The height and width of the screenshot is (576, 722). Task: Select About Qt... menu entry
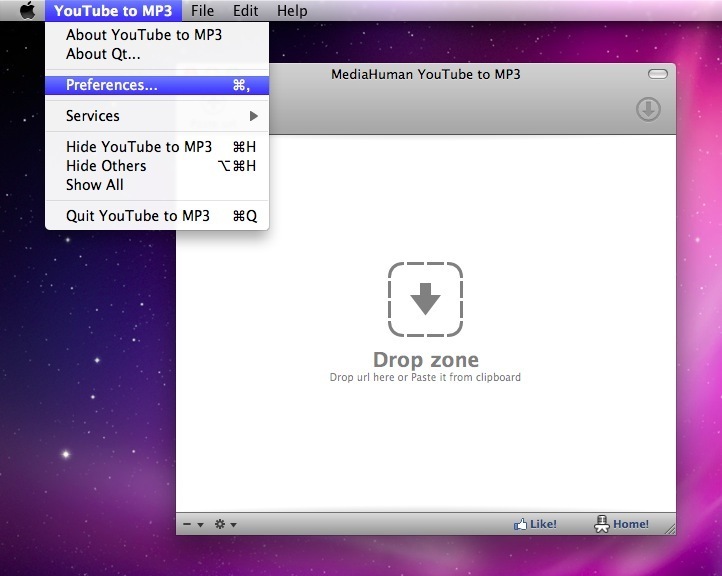103,54
